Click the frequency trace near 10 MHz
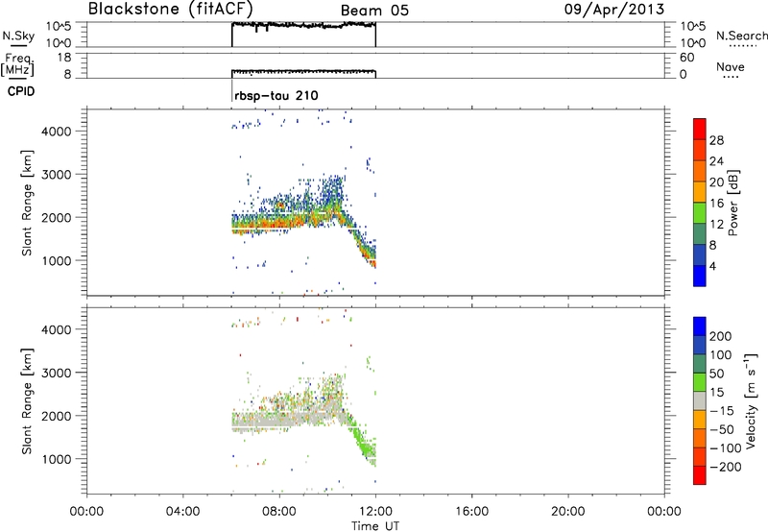The width and height of the screenshot is (768, 532). point(303,71)
